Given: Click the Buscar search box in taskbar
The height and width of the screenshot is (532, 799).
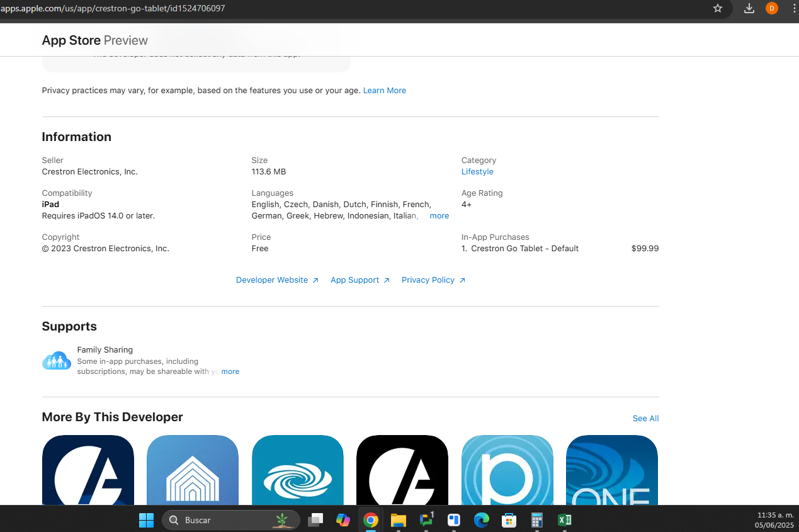Looking at the screenshot, I should tap(231, 520).
